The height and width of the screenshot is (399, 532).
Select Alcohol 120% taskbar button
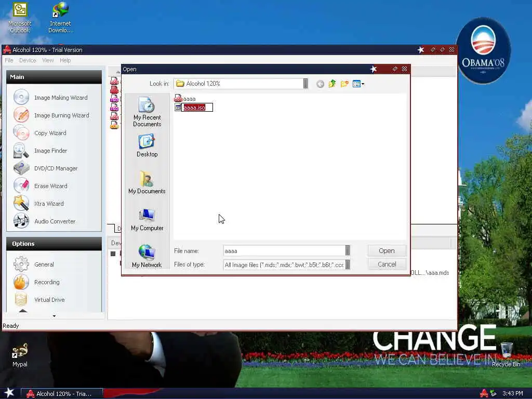pyautogui.click(x=62, y=394)
